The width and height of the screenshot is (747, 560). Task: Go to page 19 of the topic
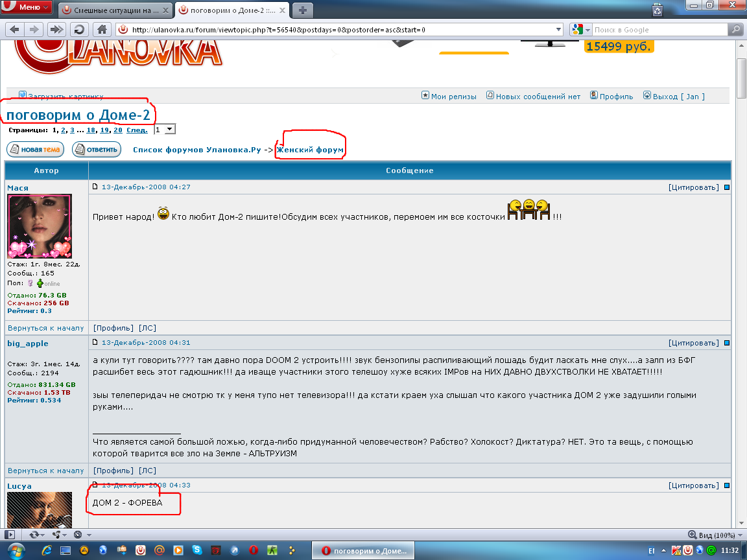[x=104, y=130]
